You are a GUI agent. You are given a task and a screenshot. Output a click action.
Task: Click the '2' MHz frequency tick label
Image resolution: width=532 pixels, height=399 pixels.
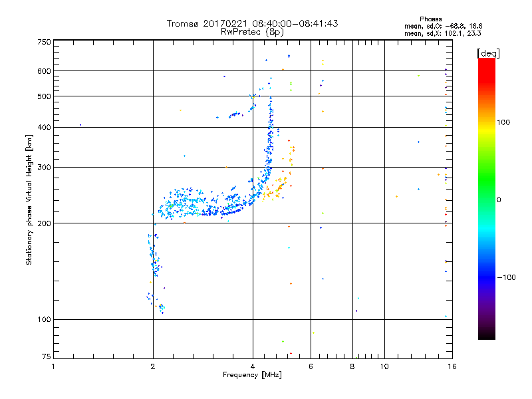[153, 366]
